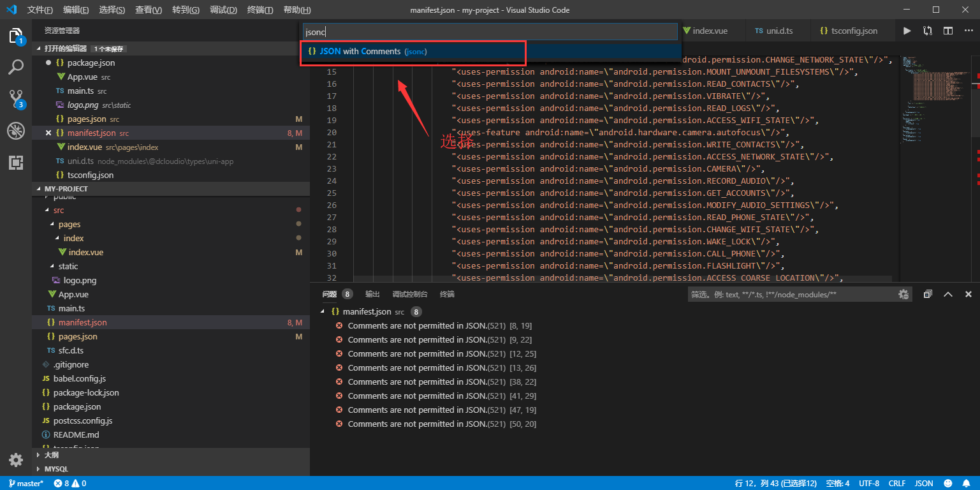
Task: Open the Manage gear at the activity bar bottom
Action: click(x=16, y=459)
